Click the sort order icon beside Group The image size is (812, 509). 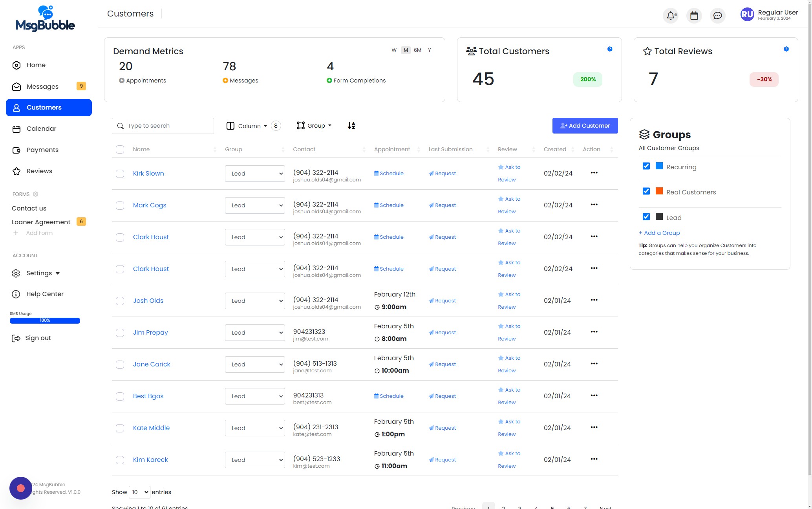click(x=351, y=126)
